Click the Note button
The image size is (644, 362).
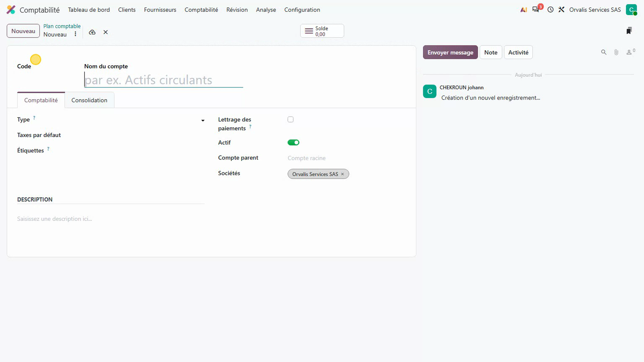[x=491, y=52]
